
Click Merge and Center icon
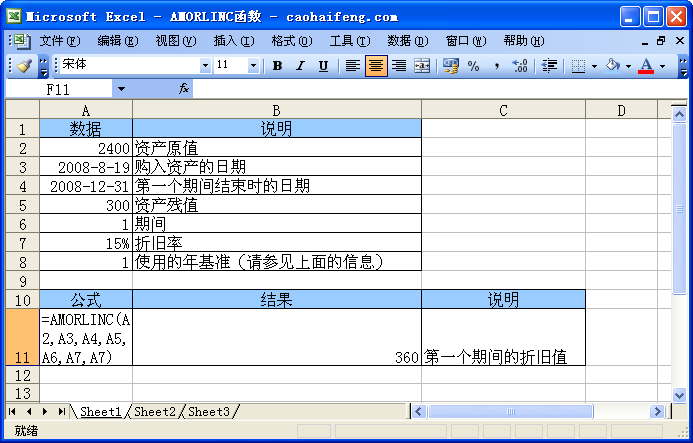coord(422,66)
